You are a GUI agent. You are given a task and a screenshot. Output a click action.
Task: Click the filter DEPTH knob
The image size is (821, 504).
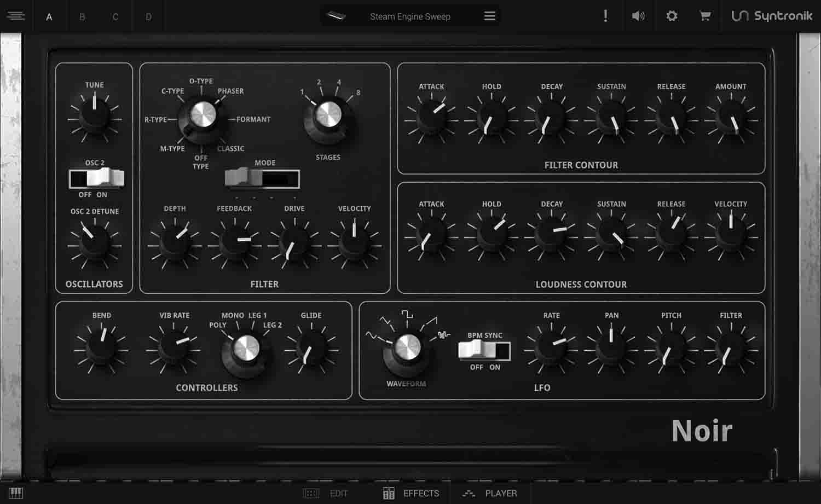(175, 242)
